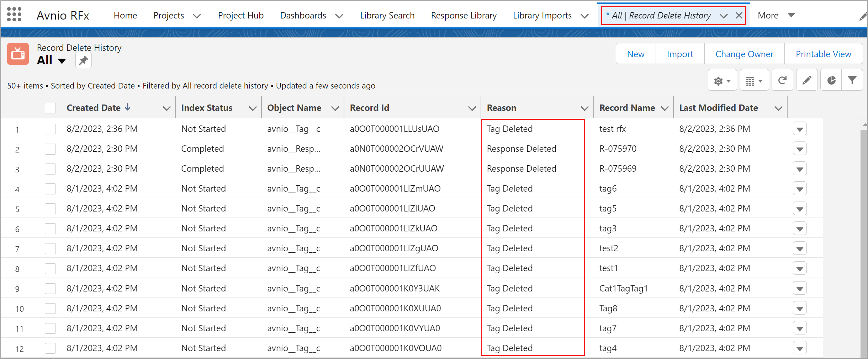Open the Project Hub tab
The height and width of the screenshot is (359, 868).
[x=241, y=16]
